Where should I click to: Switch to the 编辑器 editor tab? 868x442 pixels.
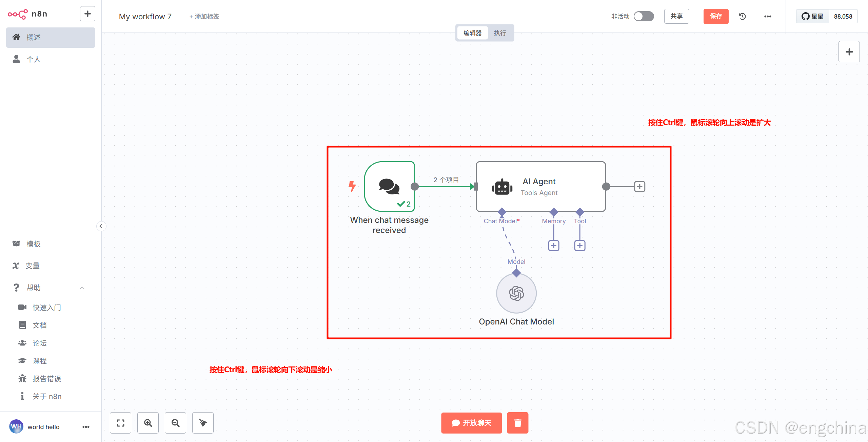coord(472,33)
